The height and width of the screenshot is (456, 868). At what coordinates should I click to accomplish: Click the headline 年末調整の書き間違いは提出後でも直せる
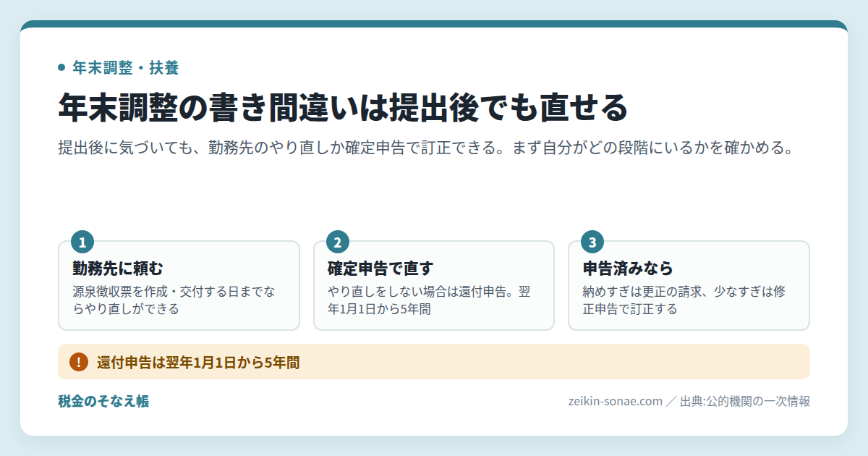[x=343, y=107]
